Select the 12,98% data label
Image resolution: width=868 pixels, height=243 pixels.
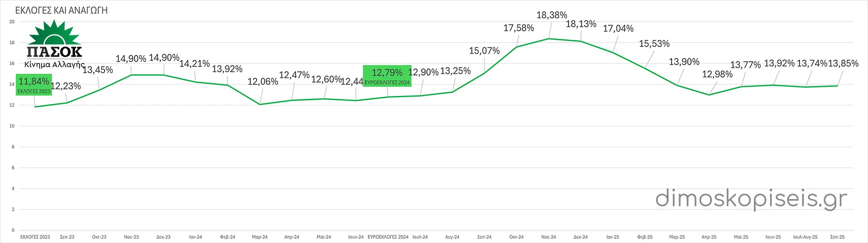717,74
